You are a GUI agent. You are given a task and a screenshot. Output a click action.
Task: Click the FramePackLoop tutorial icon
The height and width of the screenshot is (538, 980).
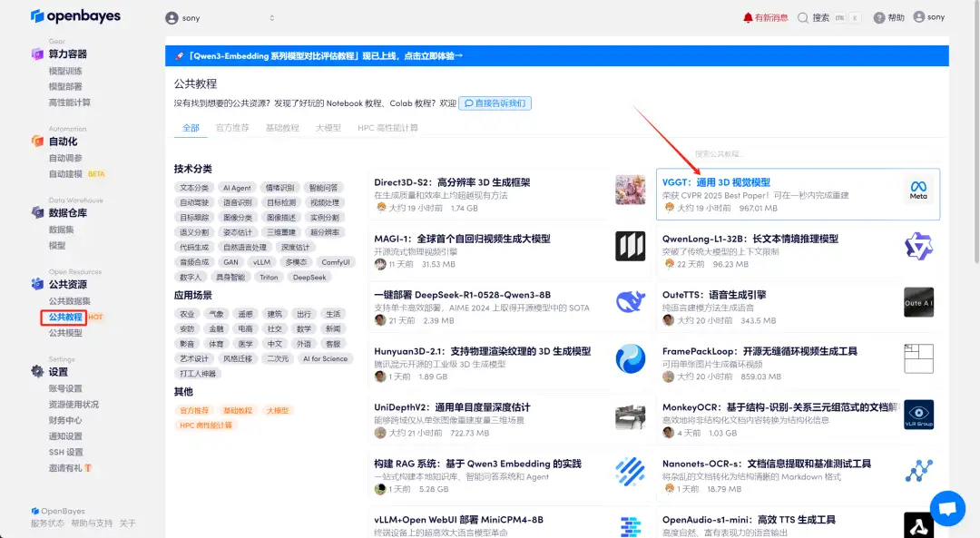[918, 358]
